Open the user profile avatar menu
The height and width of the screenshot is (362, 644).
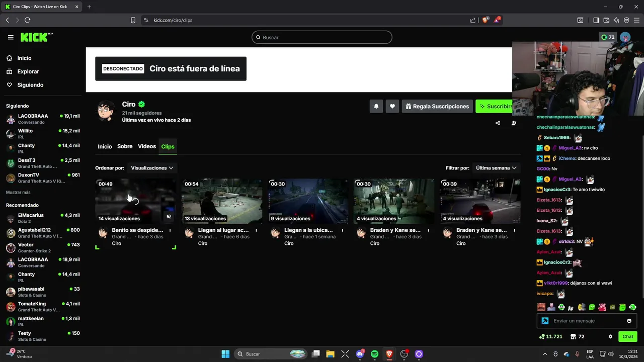tap(625, 37)
